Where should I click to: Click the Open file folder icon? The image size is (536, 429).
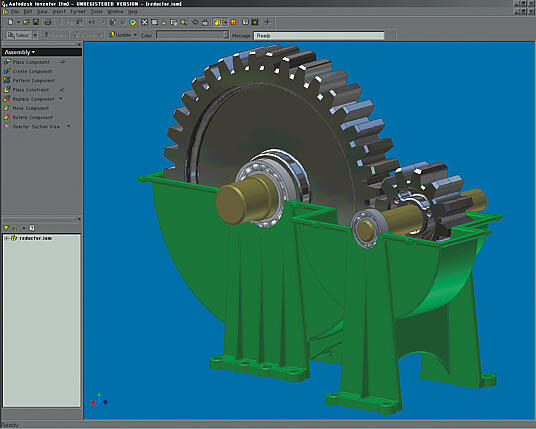(x=26, y=22)
